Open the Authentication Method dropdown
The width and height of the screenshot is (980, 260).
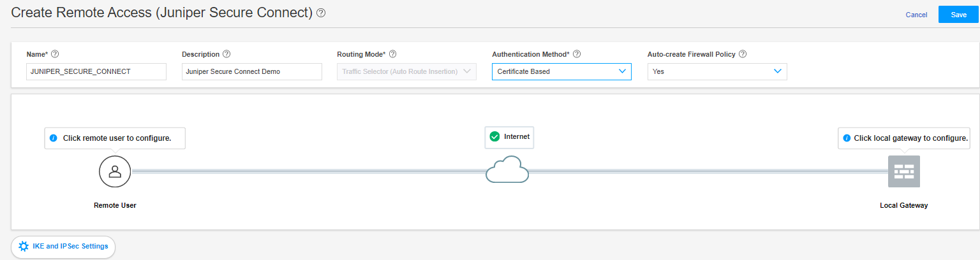561,71
